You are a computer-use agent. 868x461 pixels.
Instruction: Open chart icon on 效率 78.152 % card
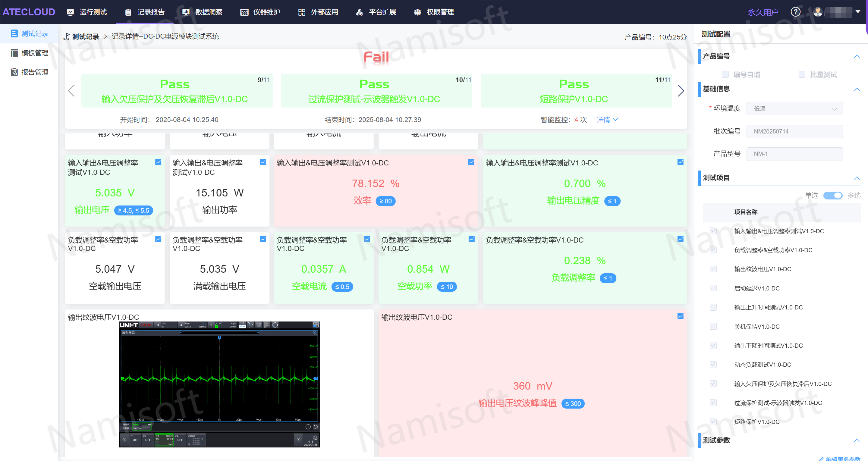471,162
